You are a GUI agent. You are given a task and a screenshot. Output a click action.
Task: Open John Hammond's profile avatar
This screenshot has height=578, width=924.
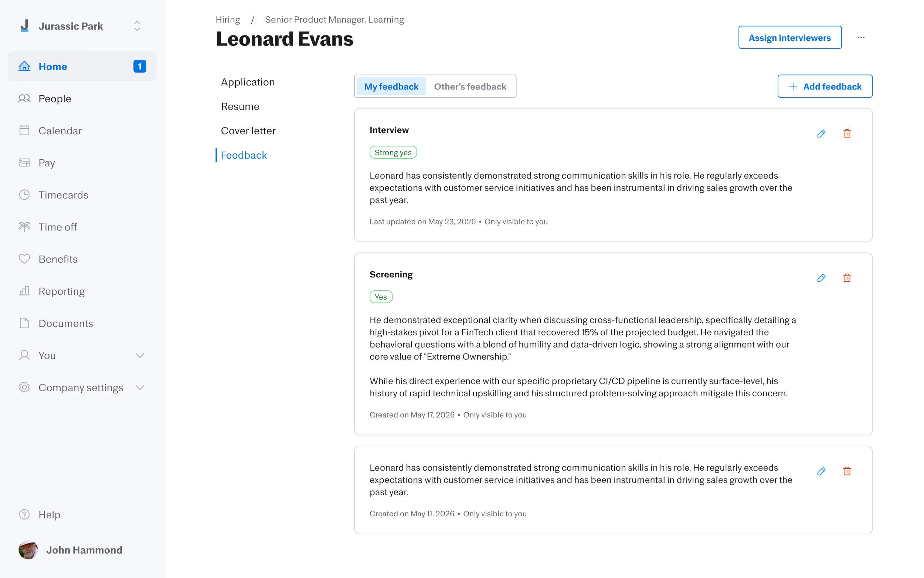click(28, 550)
